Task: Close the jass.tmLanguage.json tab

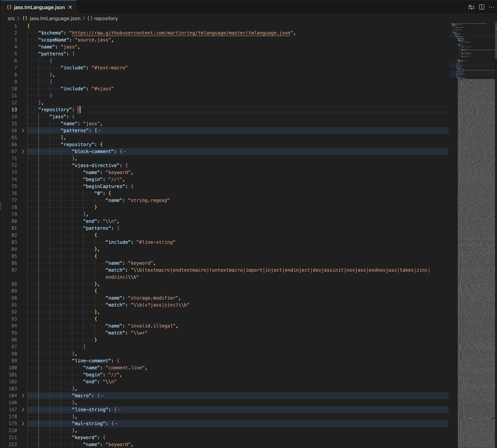Action: coord(70,7)
